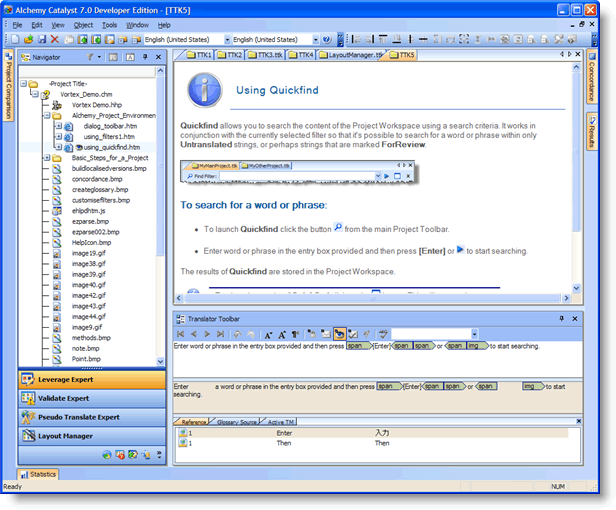Image resolution: width=616 pixels, height=510 pixels.
Task: Toggle the paragraph marks display button
Action: coord(295,334)
